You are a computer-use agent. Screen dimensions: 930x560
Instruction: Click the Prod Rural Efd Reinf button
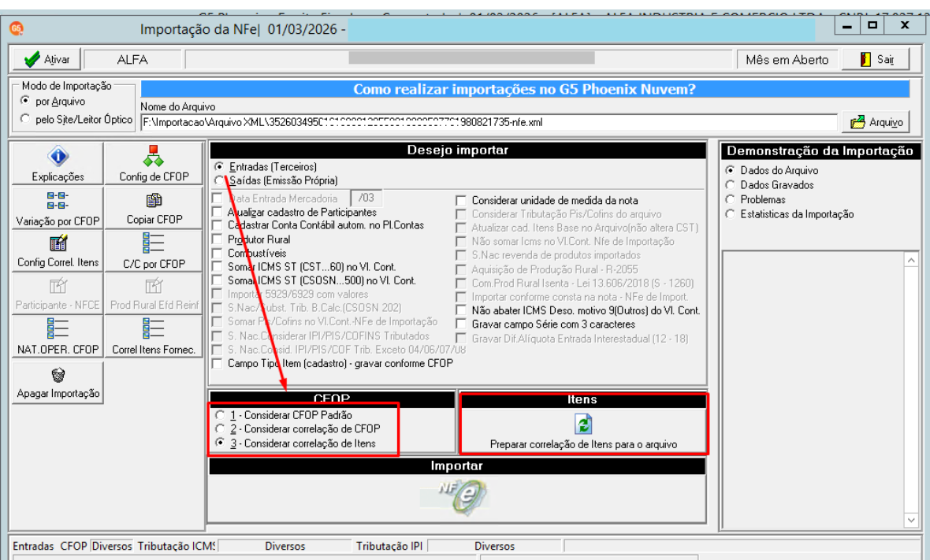154,293
